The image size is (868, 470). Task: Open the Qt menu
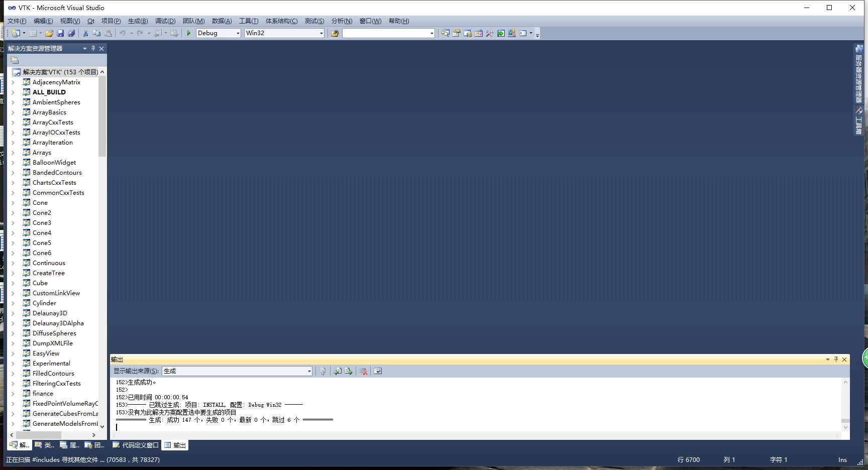click(91, 21)
